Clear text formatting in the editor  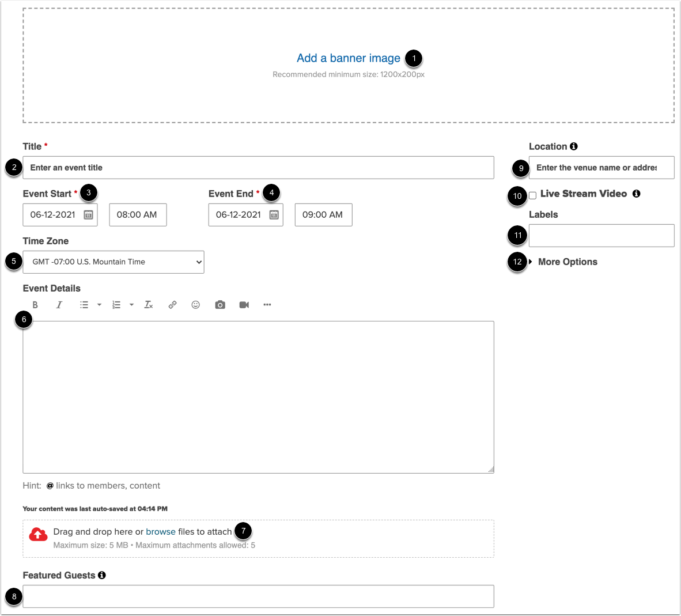(x=149, y=305)
